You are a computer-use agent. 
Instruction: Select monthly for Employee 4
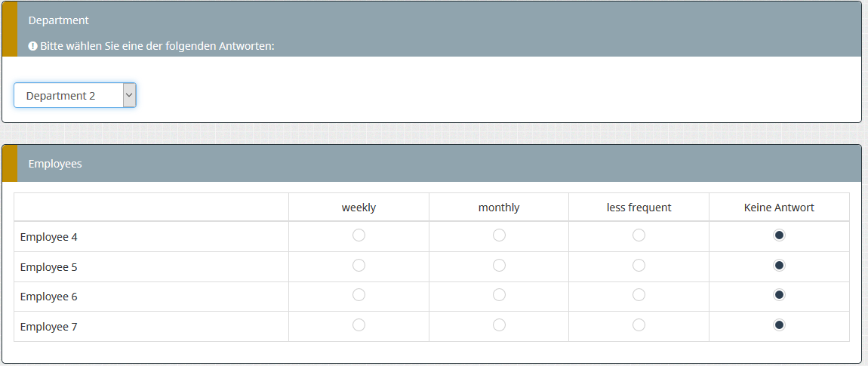coord(499,235)
